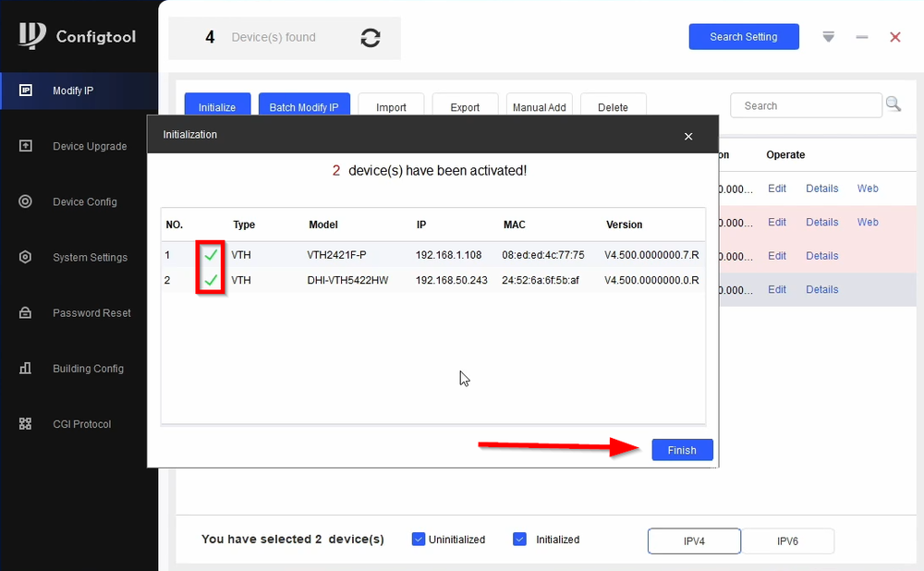Click the search magnifier icon
The height and width of the screenshot is (571, 924).
pyautogui.click(x=894, y=104)
